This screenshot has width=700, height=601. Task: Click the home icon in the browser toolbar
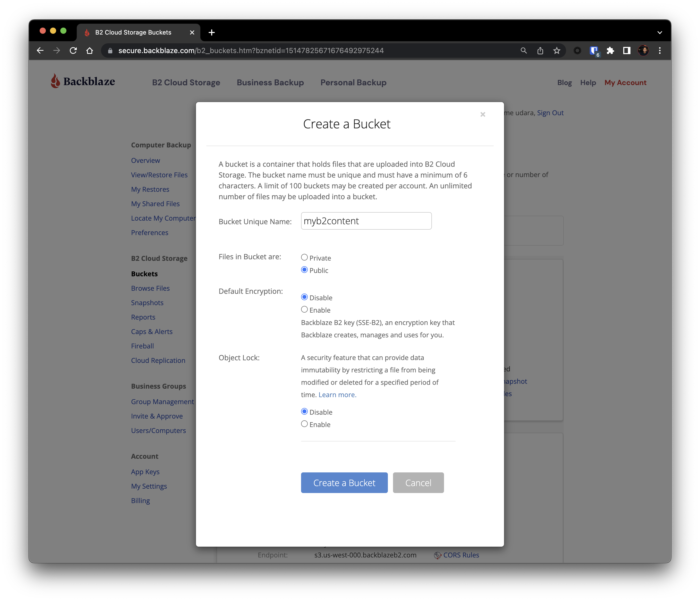tap(90, 50)
